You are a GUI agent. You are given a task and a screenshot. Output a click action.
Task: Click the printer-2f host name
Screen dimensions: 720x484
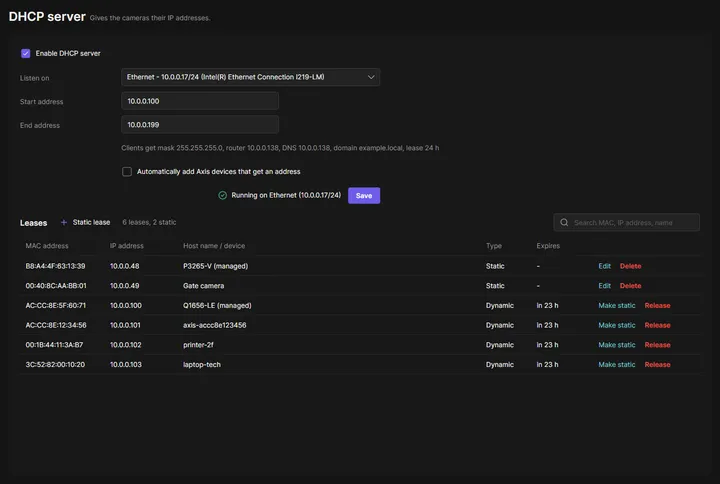(198, 345)
